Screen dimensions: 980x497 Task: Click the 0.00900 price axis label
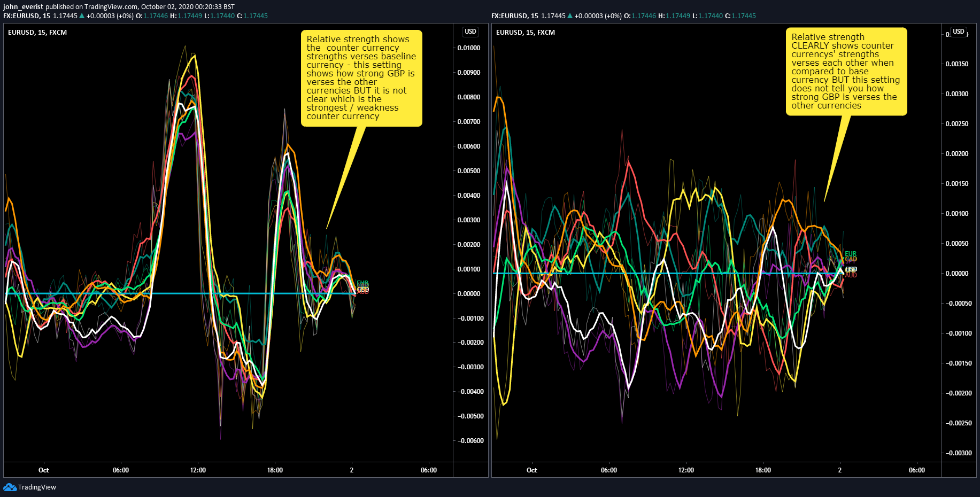coord(469,73)
